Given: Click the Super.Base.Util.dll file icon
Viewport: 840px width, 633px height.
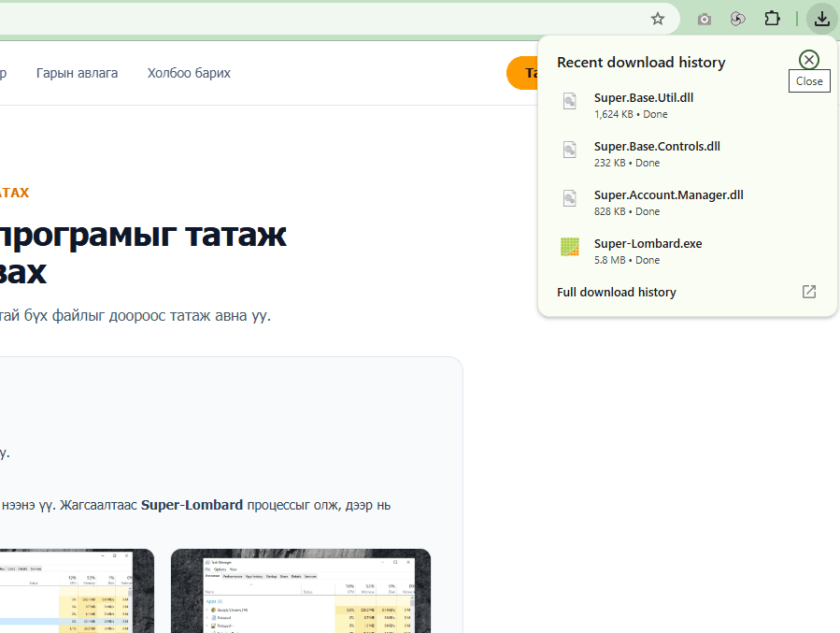Looking at the screenshot, I should click(x=570, y=101).
